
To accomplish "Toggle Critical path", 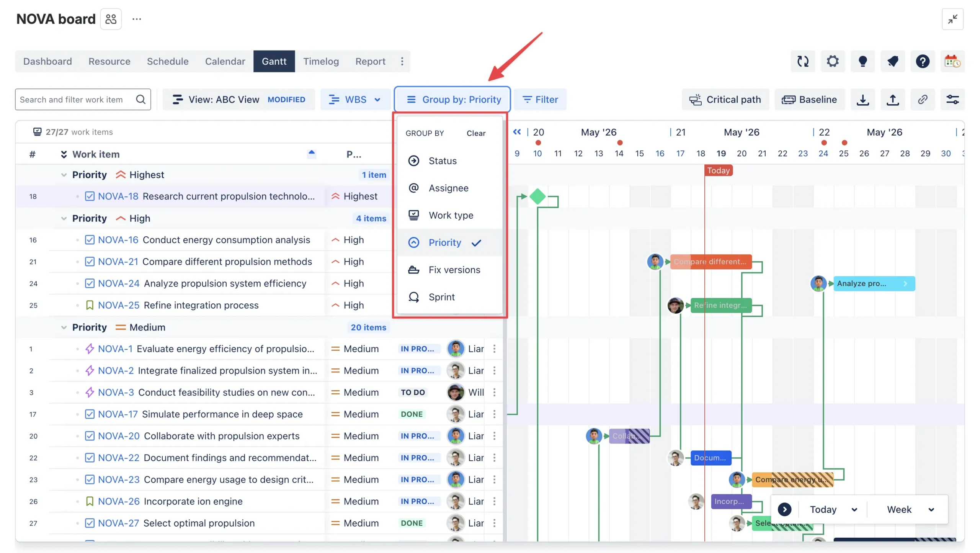I will pyautogui.click(x=725, y=100).
